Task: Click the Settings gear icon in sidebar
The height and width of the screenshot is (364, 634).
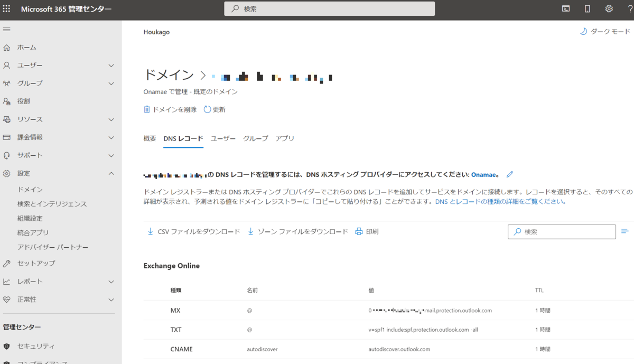Action: point(7,173)
